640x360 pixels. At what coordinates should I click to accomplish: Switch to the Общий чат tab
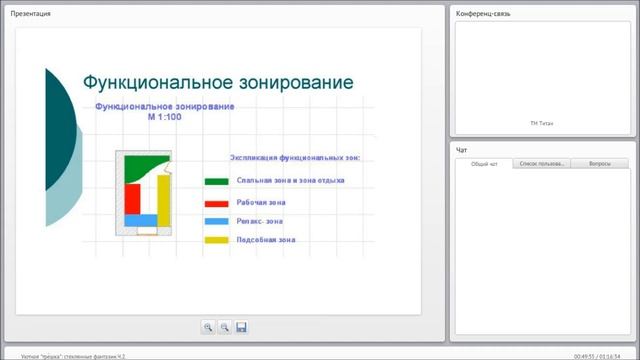point(484,164)
